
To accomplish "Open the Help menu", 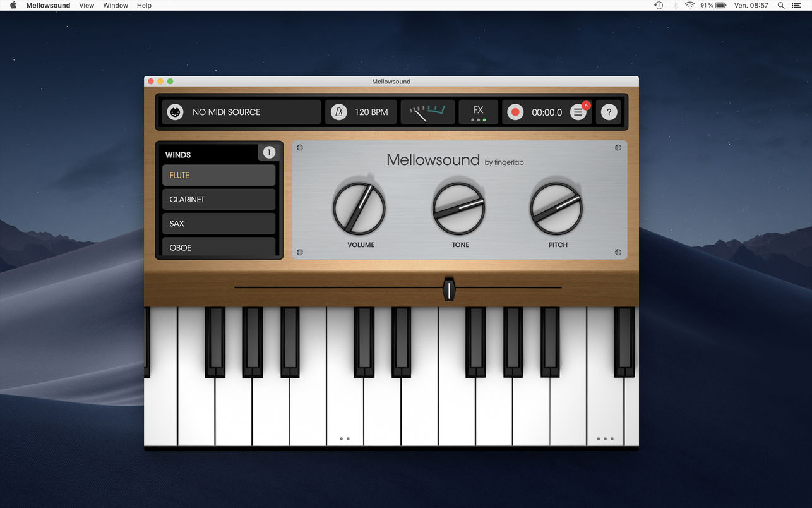I will [144, 5].
